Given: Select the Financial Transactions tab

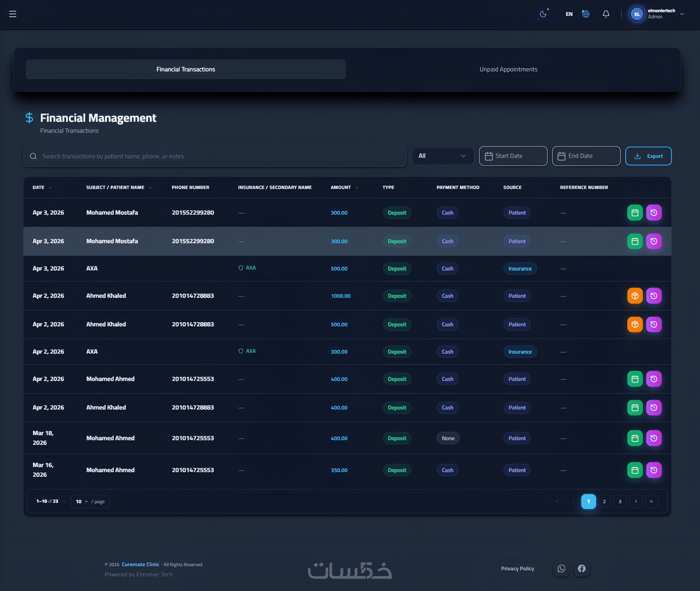Looking at the screenshot, I should (185, 69).
